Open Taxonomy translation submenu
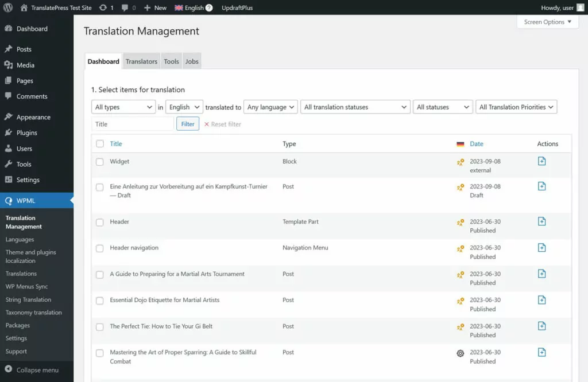 33,312
